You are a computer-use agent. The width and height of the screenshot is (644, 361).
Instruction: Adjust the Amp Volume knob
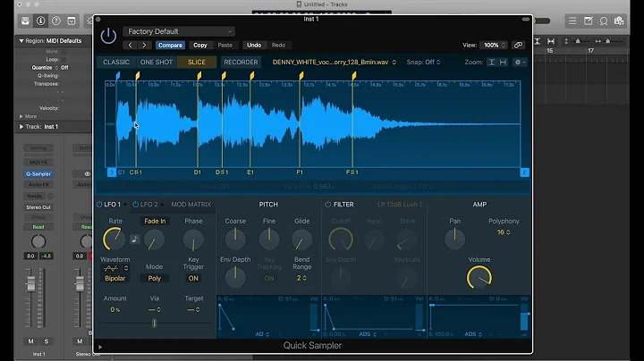(x=479, y=277)
